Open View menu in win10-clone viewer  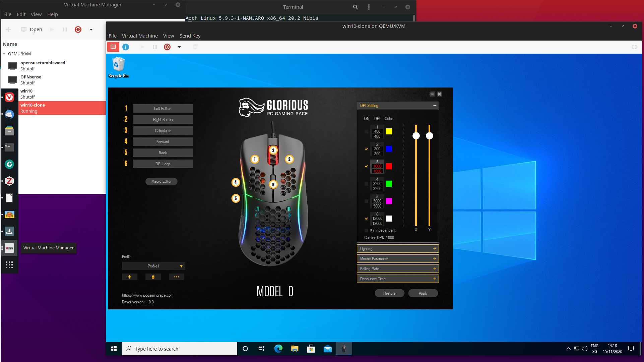169,36
